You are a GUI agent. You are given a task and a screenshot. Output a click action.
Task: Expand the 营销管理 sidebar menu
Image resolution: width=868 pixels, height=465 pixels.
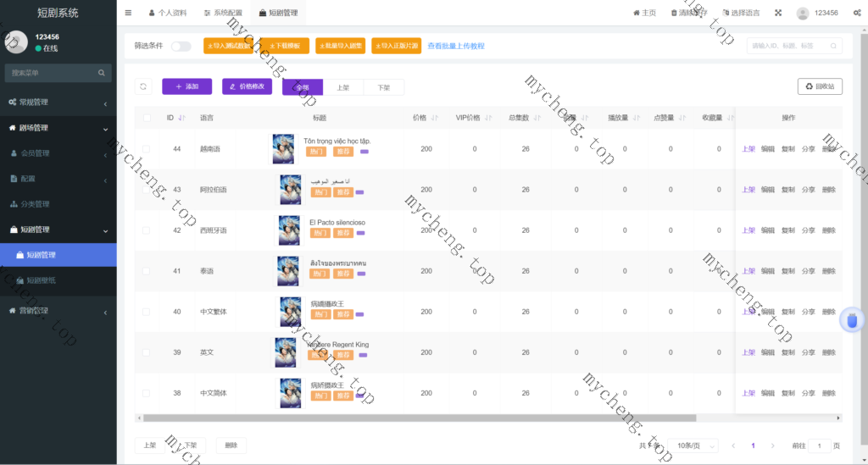58,311
